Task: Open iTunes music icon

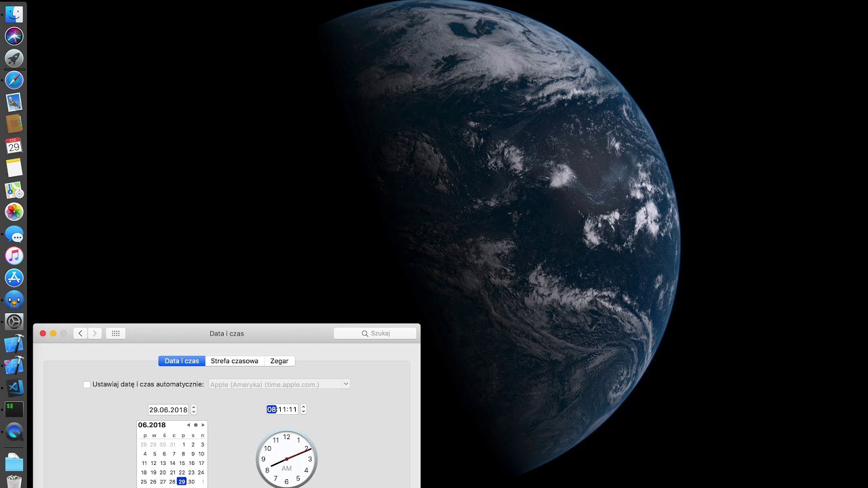Action: [x=14, y=256]
